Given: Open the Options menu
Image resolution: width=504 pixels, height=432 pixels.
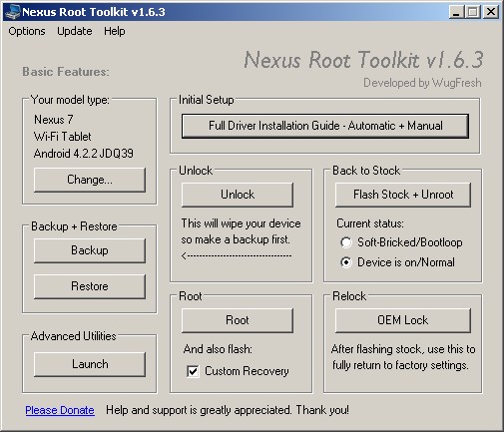Looking at the screenshot, I should 27,31.
